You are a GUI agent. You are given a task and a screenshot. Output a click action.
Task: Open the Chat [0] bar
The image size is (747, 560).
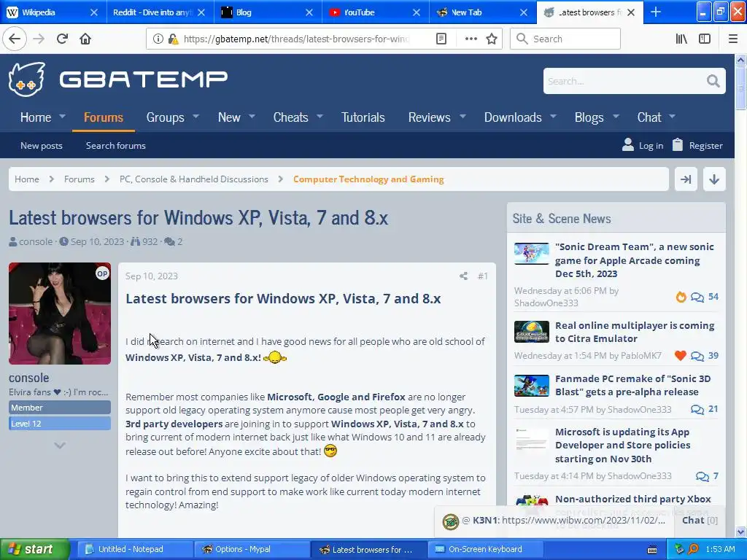(x=700, y=521)
